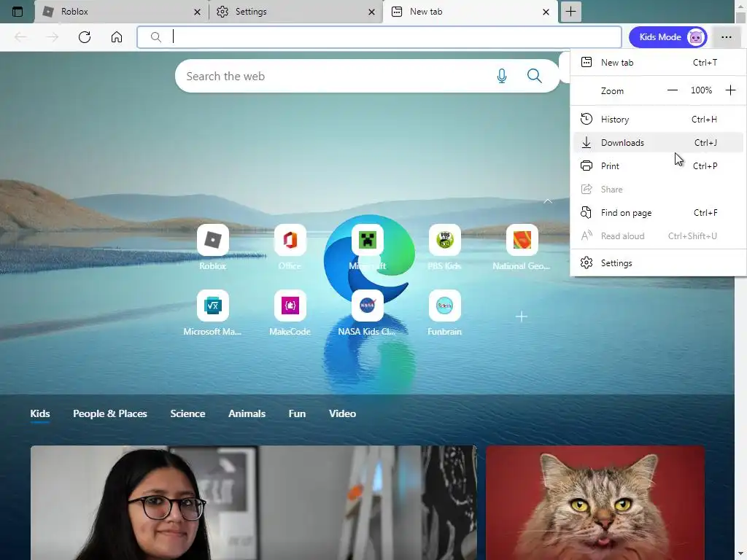The image size is (747, 560).
Task: Start voice search with microphone icon
Action: (502, 76)
